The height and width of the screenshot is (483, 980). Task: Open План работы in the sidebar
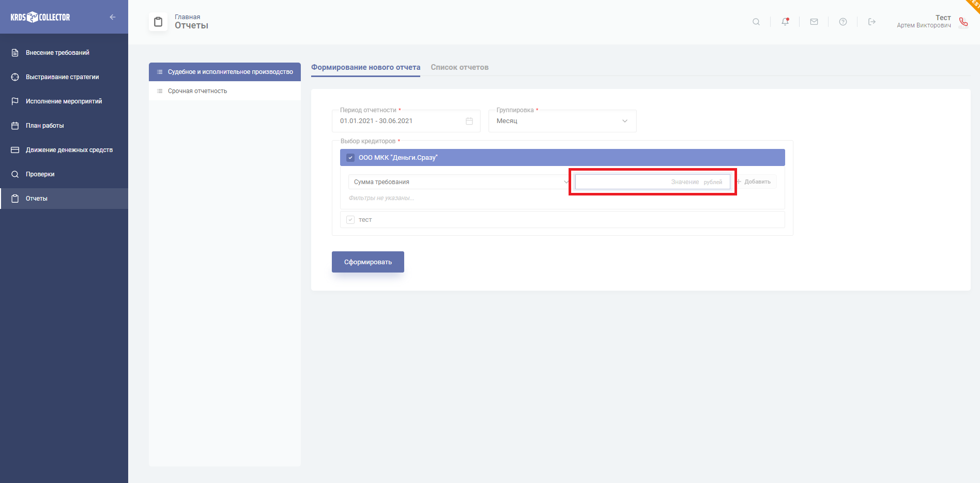pos(64,126)
